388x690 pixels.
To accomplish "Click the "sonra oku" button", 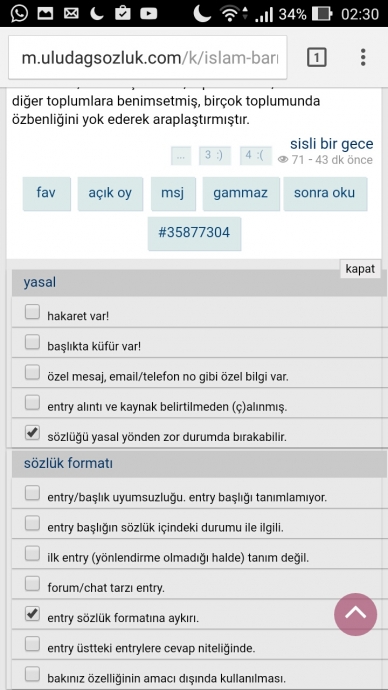I will 325,194.
